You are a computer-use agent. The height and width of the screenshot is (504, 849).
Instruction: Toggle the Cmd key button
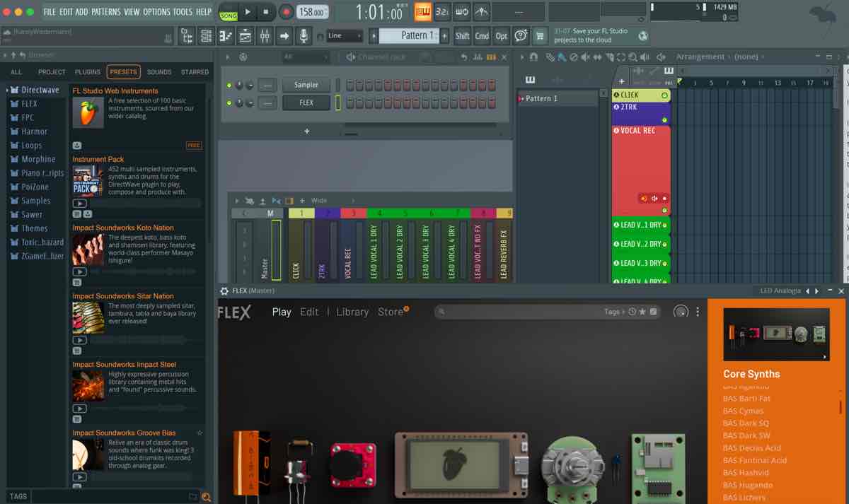point(482,35)
